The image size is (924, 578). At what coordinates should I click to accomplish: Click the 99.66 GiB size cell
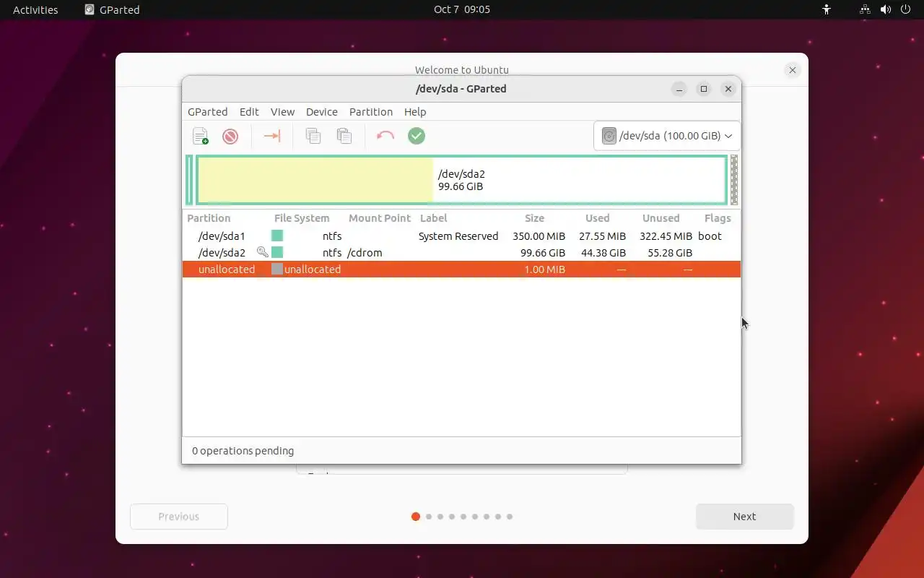tap(543, 253)
